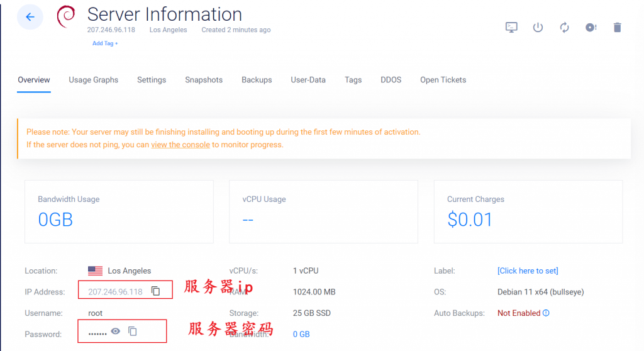
Task: Follow the 'view the console' link
Action: 180,145
